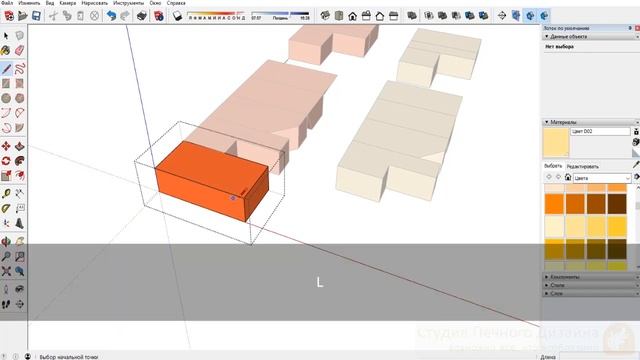Toggle Display Section Fill
The height and width of the screenshot is (360, 640).
(x=544, y=16)
